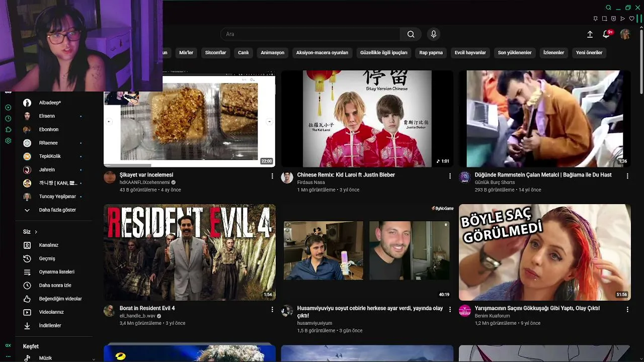Screen dimensions: 644x362
Task: Open the ad blocker shield icon
Action: pyautogui.click(x=613, y=19)
